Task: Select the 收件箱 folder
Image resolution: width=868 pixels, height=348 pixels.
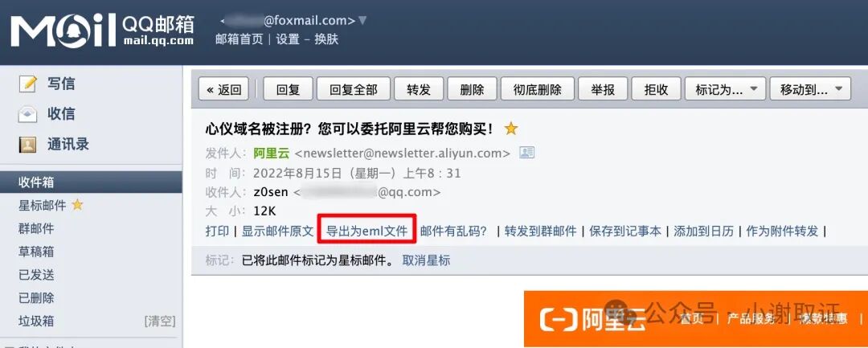Action: point(91,182)
